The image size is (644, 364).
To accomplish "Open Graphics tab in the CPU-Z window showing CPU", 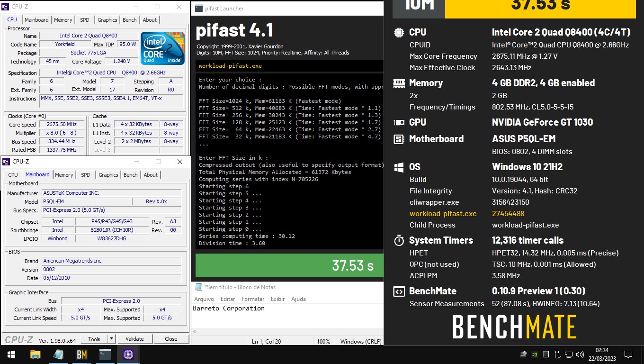I will pyautogui.click(x=107, y=20).
